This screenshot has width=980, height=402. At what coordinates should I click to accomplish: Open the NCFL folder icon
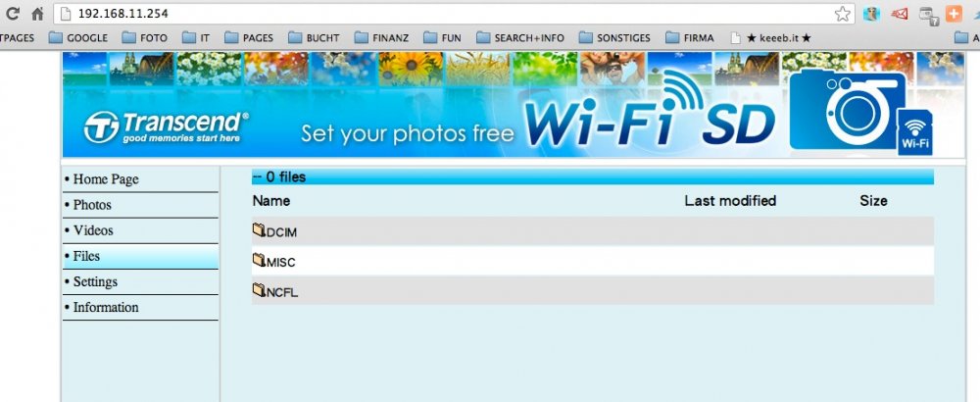260,289
